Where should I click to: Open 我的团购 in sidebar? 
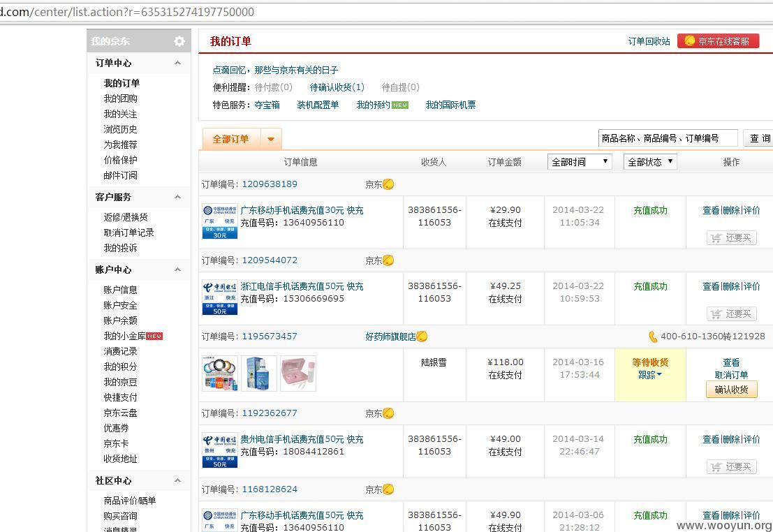tap(120, 98)
